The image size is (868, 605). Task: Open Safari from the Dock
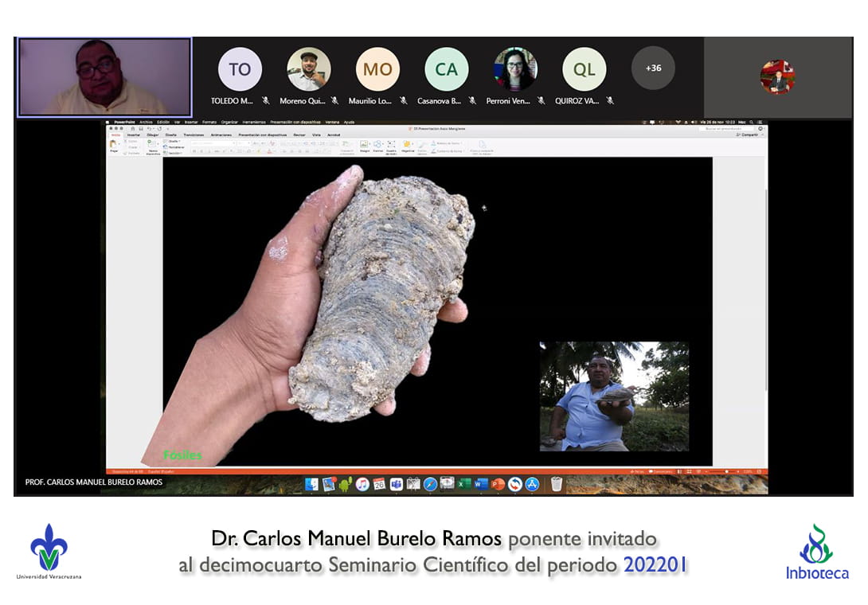click(x=430, y=484)
